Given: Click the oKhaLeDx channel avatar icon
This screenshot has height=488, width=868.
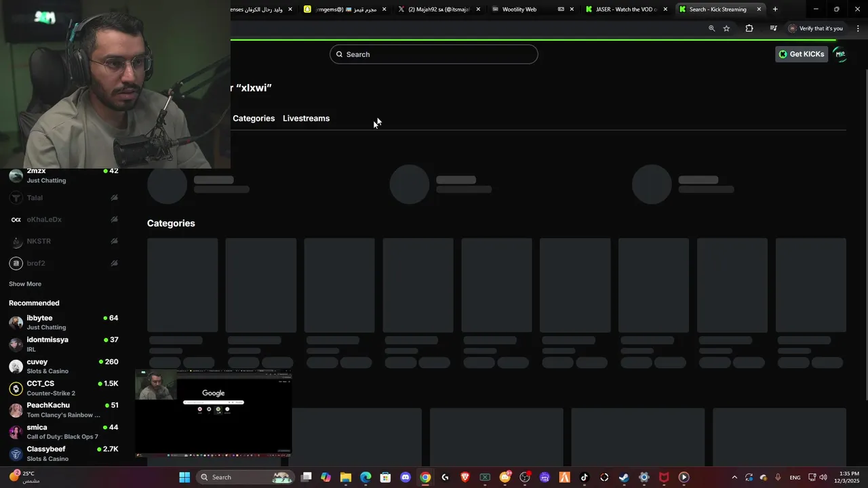Looking at the screenshot, I should click(x=16, y=220).
